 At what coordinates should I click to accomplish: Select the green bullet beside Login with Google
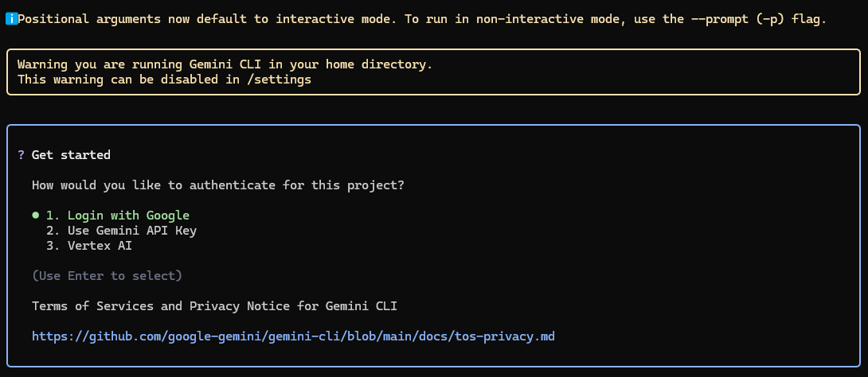pos(36,216)
